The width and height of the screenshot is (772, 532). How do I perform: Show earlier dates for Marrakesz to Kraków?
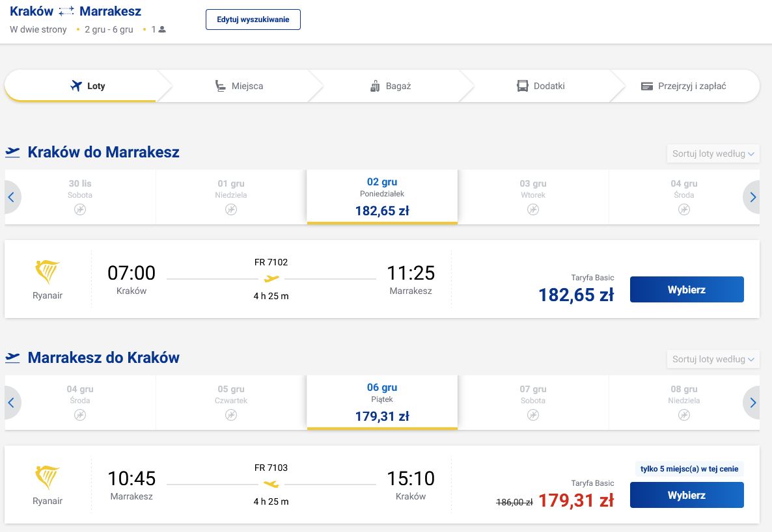[12, 403]
